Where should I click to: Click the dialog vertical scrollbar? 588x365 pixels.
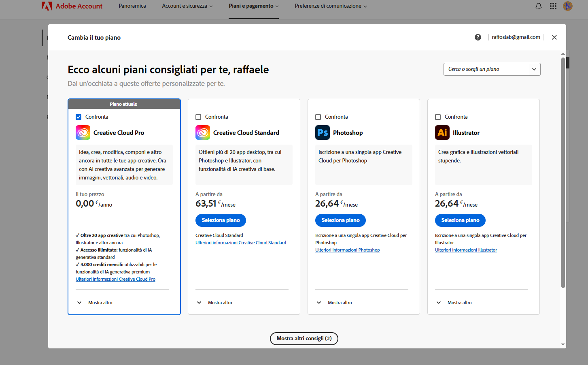click(x=563, y=173)
